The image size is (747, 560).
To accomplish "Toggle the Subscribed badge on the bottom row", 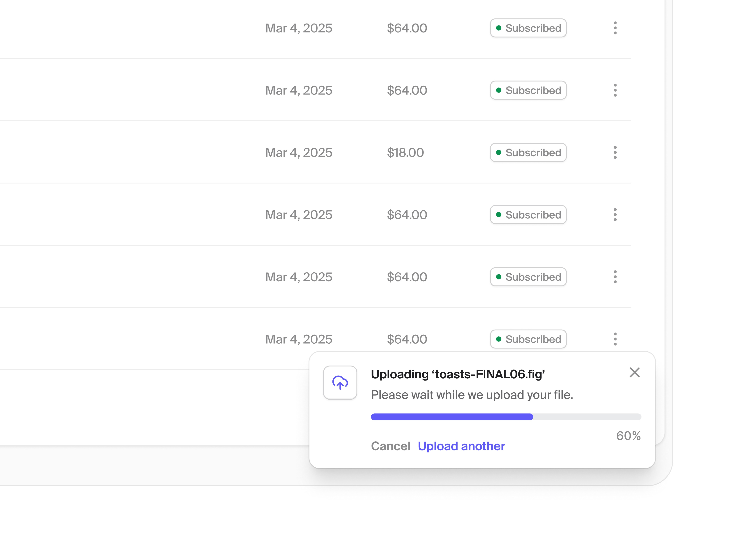I will tap(528, 339).
